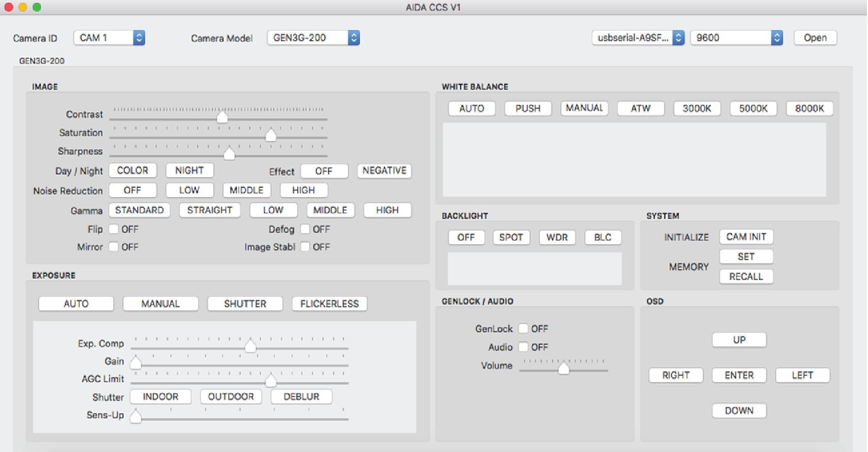The image size is (868, 452).
Task: Change the 9600 baud rate dropdown
Action: click(736, 38)
